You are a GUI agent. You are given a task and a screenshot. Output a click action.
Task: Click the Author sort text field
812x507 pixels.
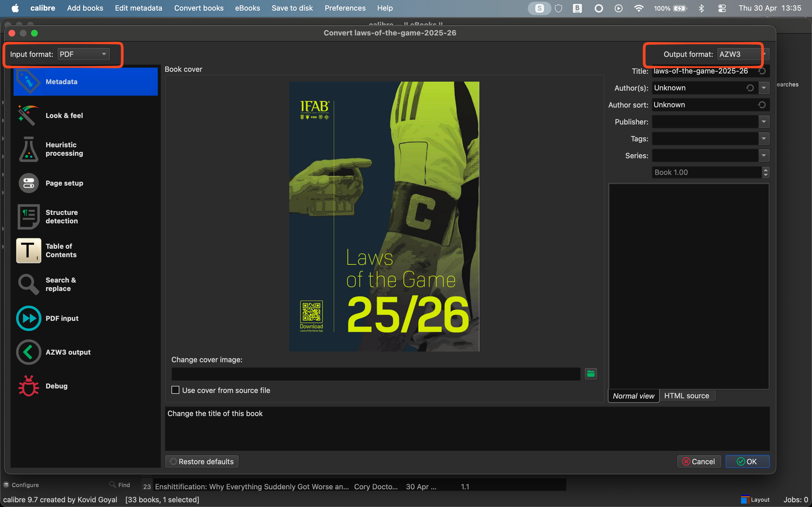click(x=704, y=105)
